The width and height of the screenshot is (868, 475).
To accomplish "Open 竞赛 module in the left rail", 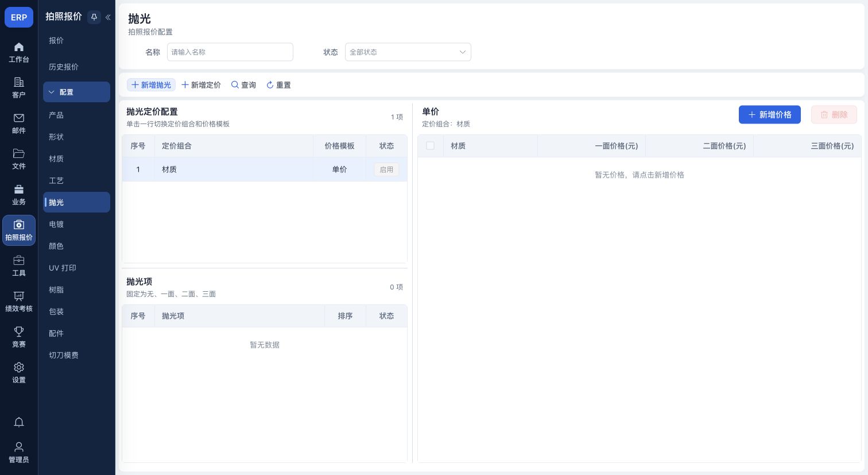I will [x=19, y=337].
